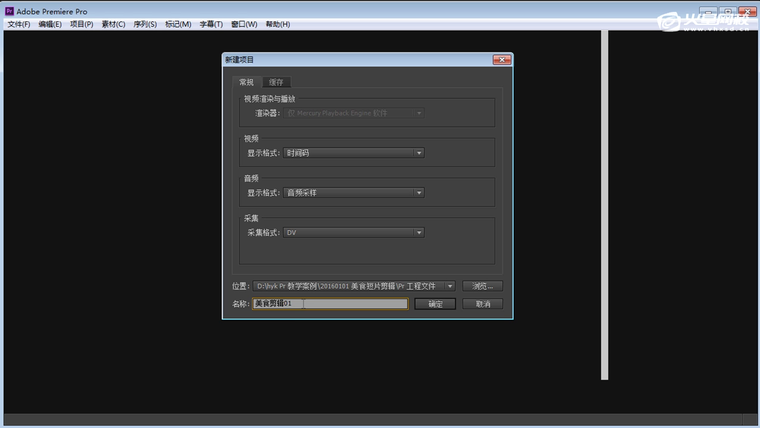Click the disabled 渲染器 Mercury Playback Engine dropdown
The width and height of the screenshot is (760, 428).
click(354, 113)
